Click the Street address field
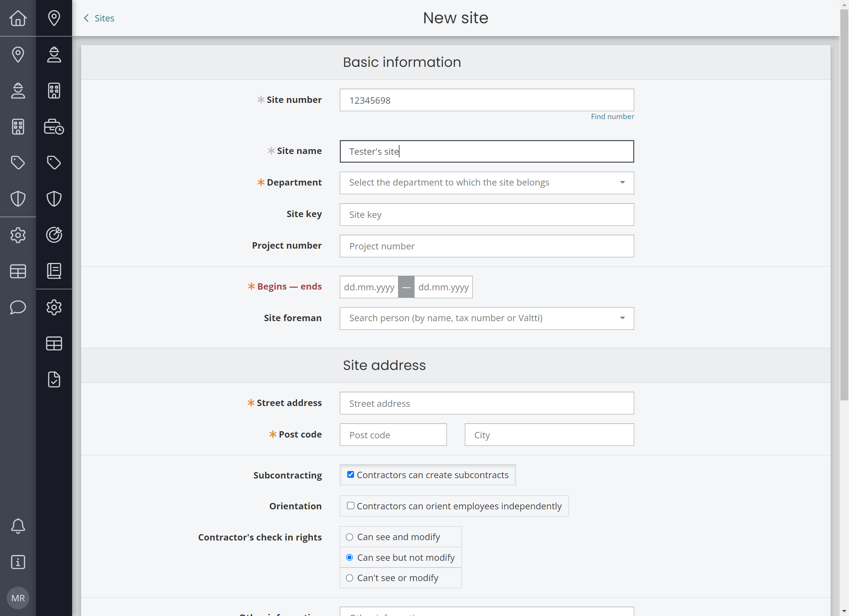The height and width of the screenshot is (616, 849). coord(487,403)
